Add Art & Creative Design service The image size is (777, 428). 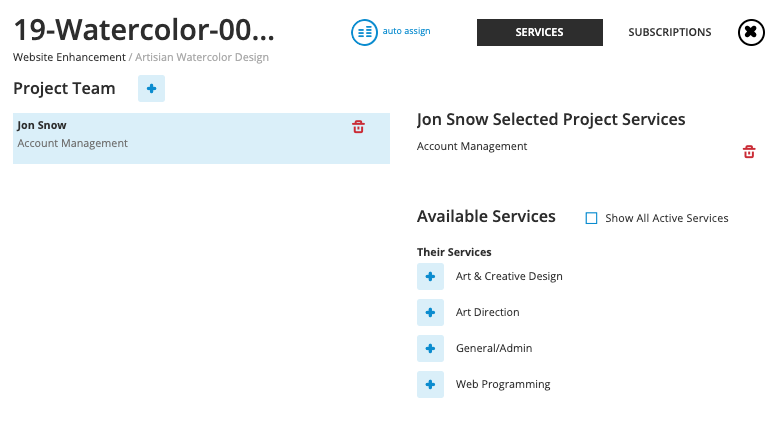point(430,277)
